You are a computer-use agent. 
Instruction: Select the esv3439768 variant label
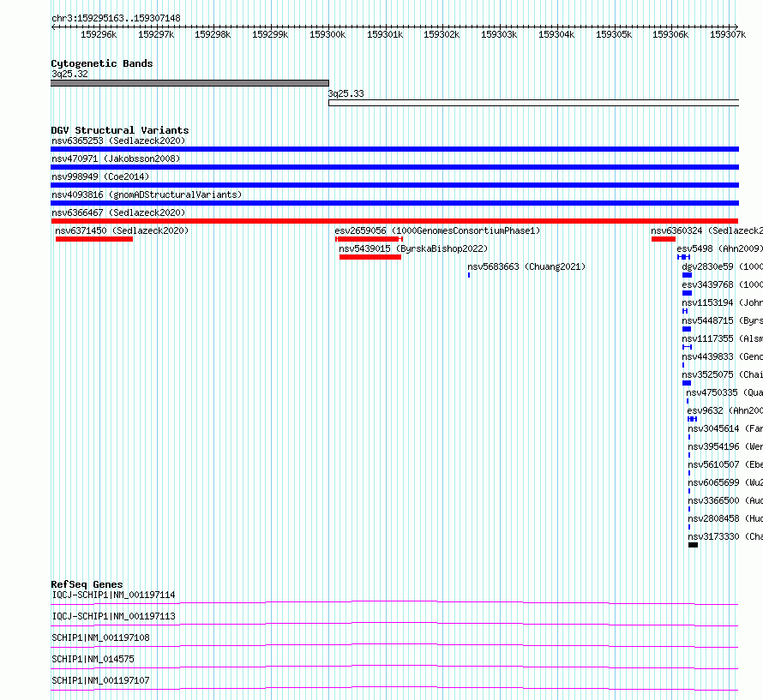pos(722,284)
